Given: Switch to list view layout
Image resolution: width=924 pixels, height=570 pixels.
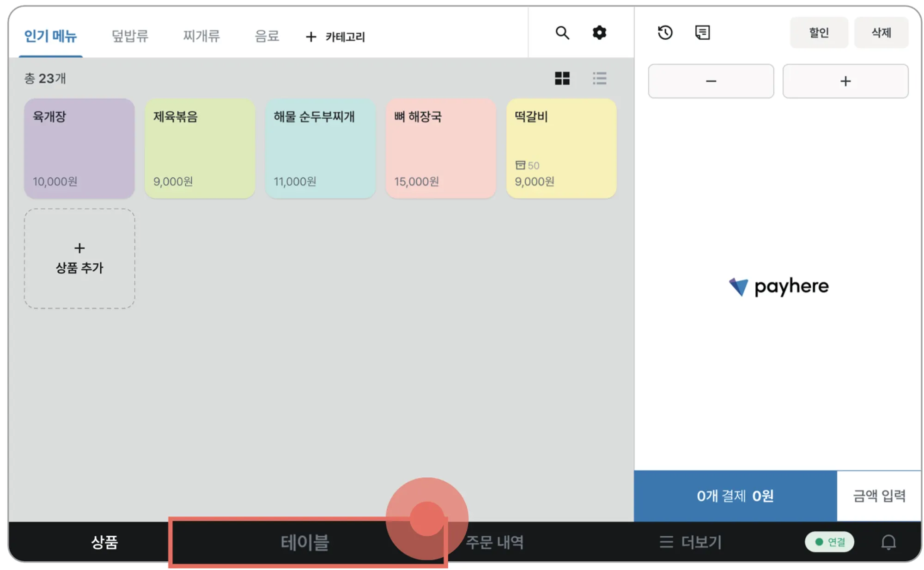Looking at the screenshot, I should tap(599, 79).
